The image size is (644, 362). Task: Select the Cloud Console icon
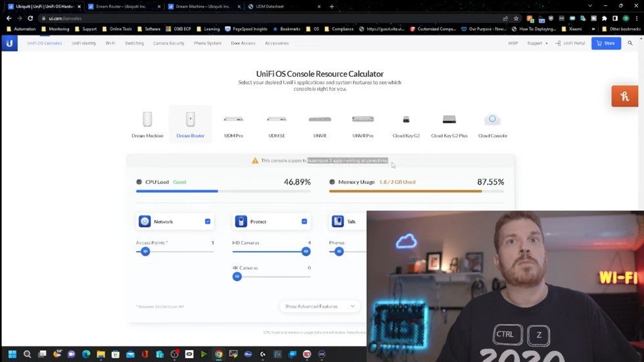click(492, 120)
